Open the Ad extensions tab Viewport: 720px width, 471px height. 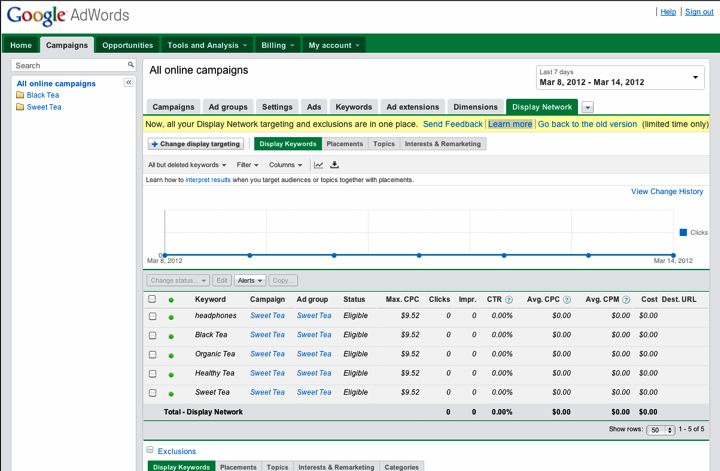(x=412, y=107)
